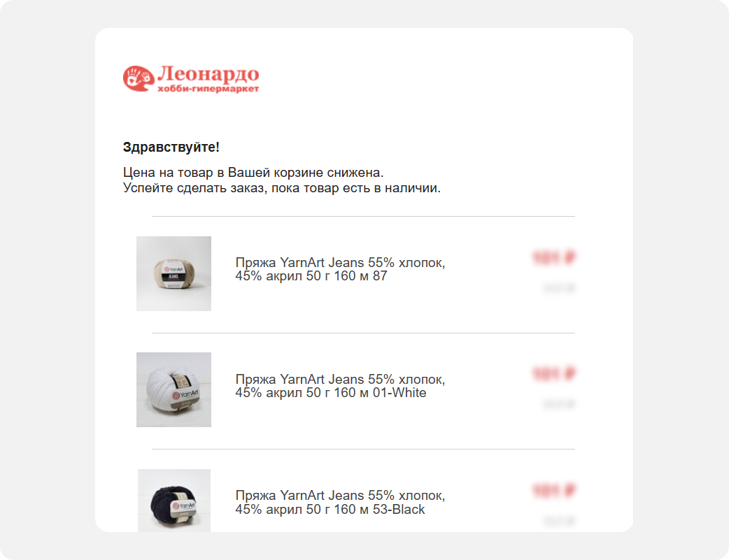Image resolution: width=729 pixels, height=560 pixels.
Task: Click the blurred old price under black yarn price
Action: click(559, 521)
